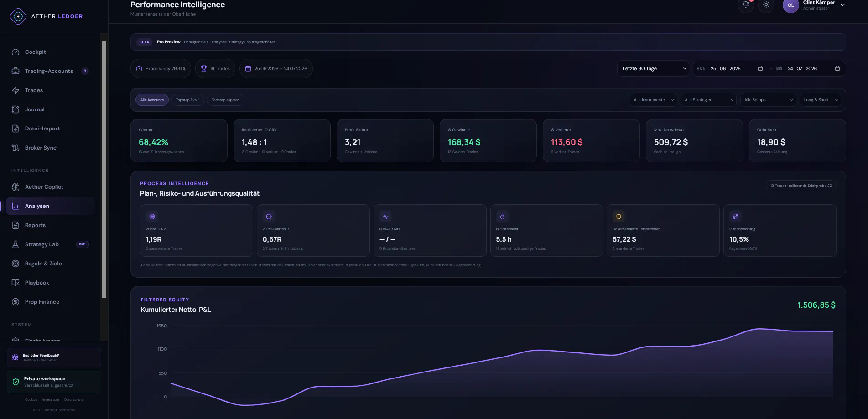
Task: Click the Bug oder Feedback? card
Action: pos(54,357)
